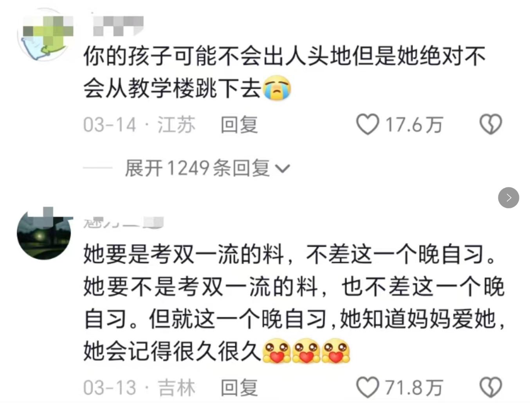
Task: Tap the crying face emoji in first comment
Action: 277,88
